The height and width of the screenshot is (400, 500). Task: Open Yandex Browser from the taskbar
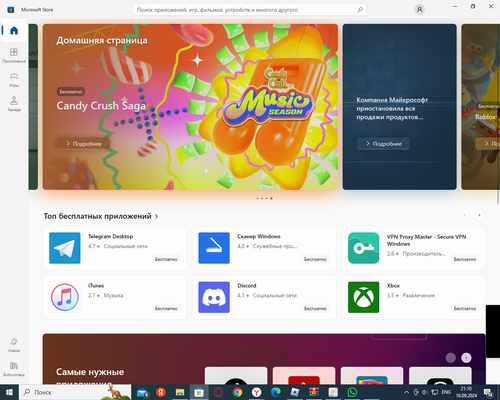[x=256, y=392]
